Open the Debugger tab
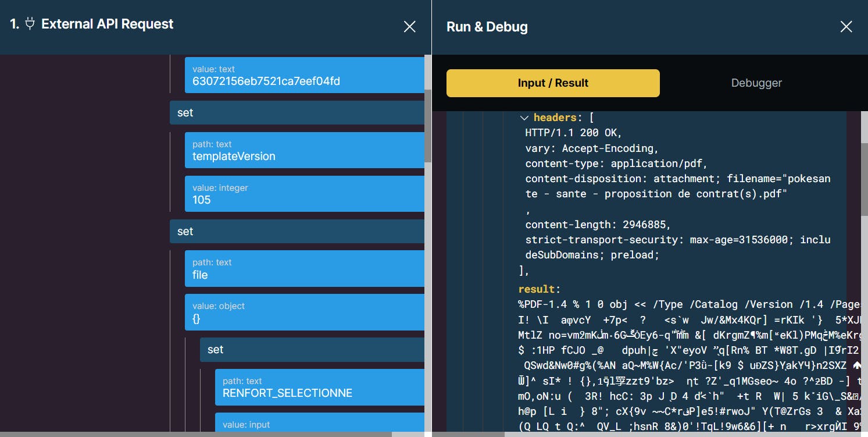Screen dimensions: 868x437 (x=756, y=83)
